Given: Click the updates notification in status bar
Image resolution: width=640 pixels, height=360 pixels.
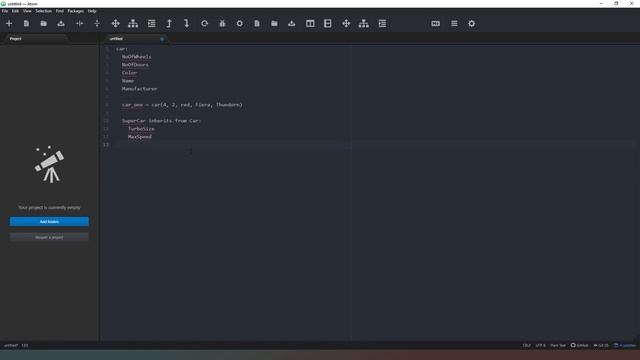Looking at the screenshot, I should tap(625, 345).
